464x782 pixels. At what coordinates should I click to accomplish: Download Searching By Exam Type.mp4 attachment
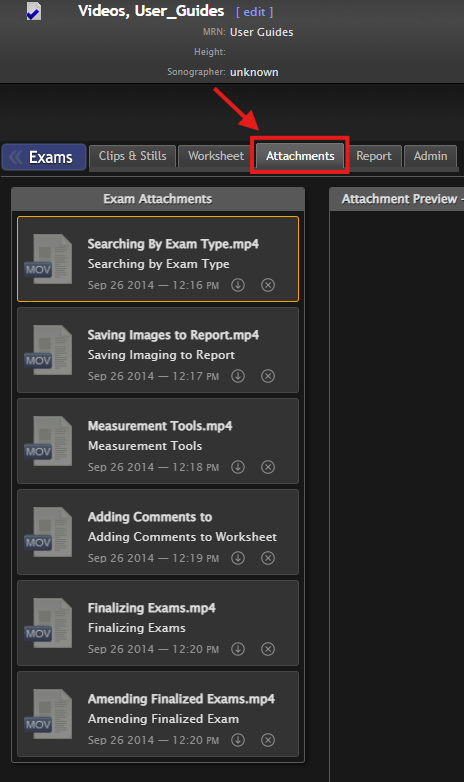238,285
